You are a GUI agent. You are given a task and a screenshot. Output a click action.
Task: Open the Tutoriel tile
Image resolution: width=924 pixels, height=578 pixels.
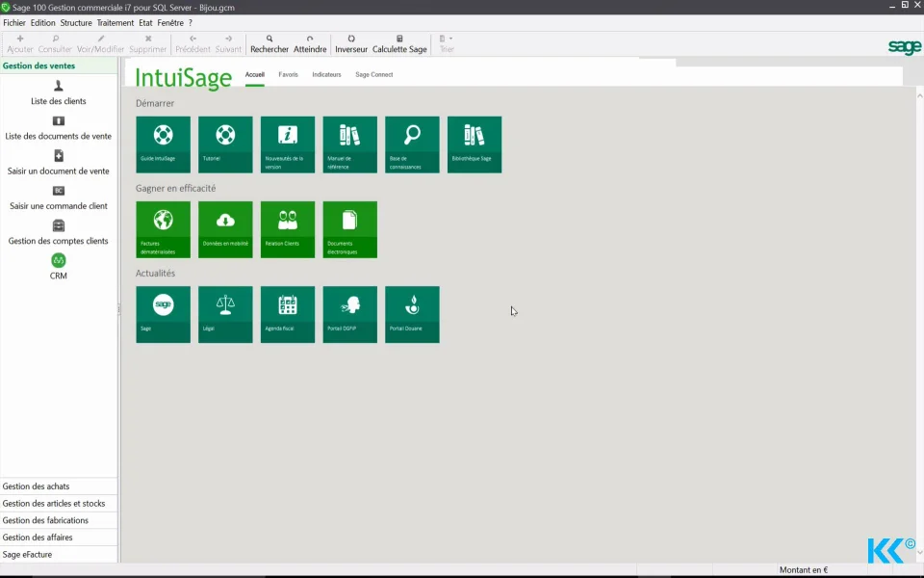(x=225, y=144)
